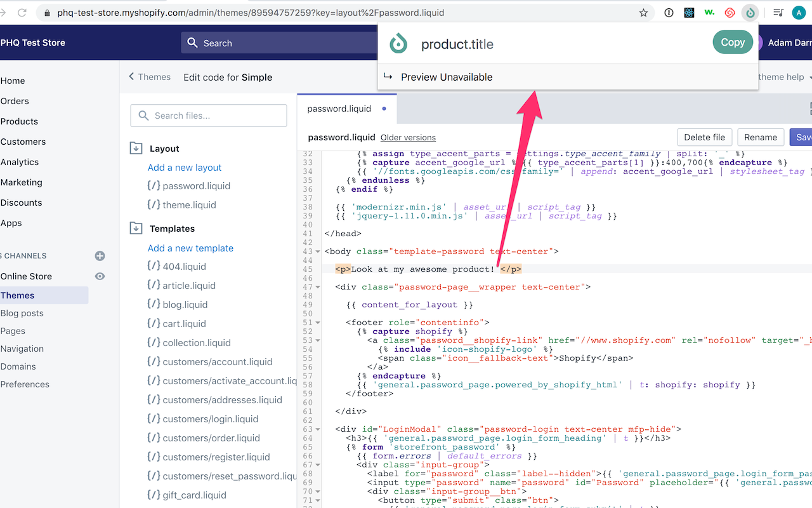Open Older versions of password.liquid

tap(408, 137)
